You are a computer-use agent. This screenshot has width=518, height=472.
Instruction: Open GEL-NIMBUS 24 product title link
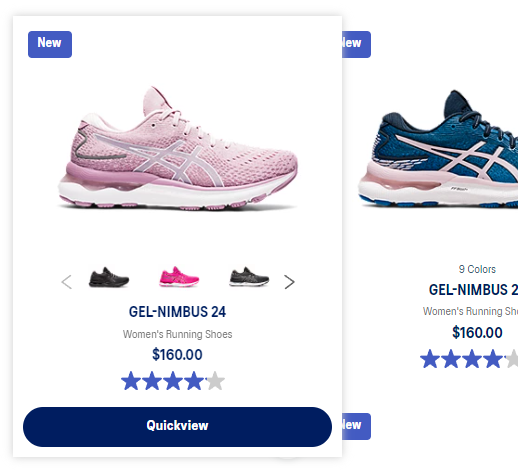177,312
